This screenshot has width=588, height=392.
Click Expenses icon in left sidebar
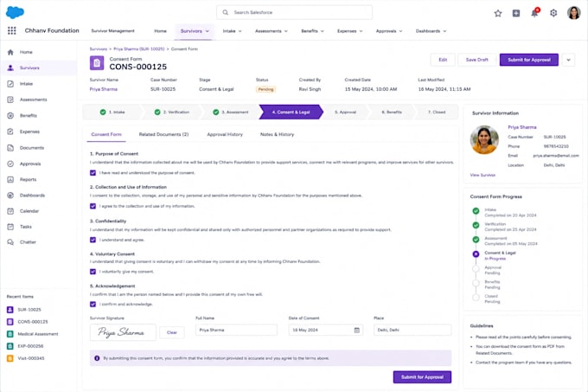[x=10, y=132]
